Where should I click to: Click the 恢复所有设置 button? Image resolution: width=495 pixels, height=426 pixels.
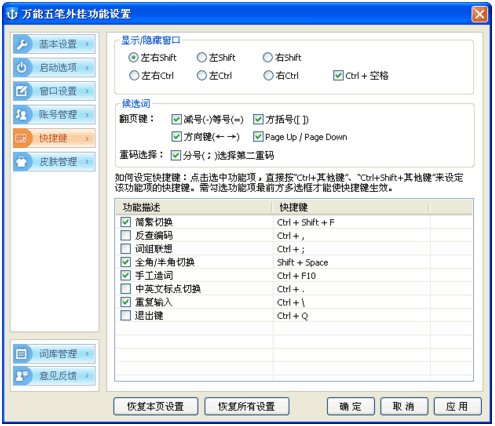247,406
